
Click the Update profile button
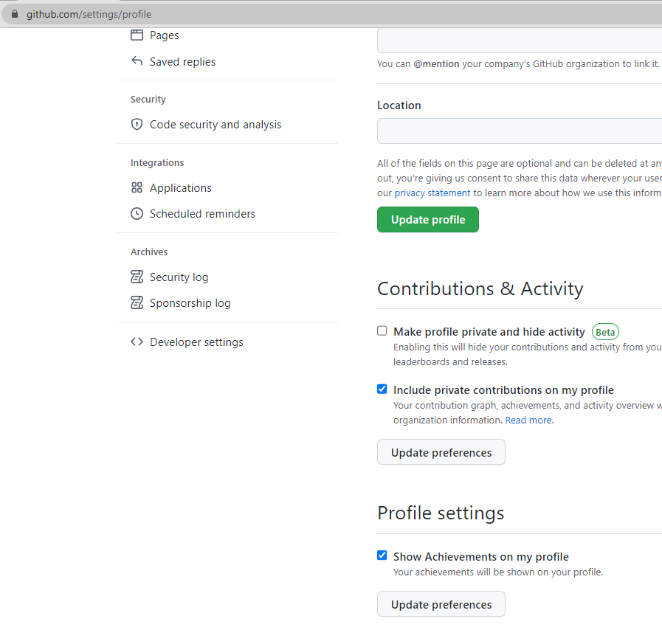427,219
